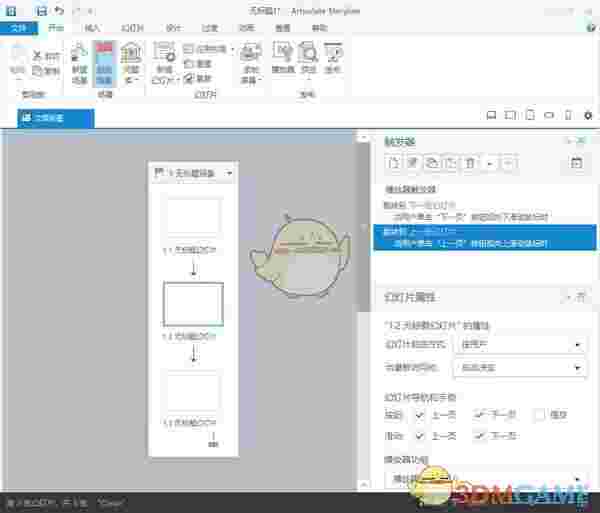Screen dimensions: 600x513
Task: Enable the Submit button checkbox
Action: click(540, 414)
